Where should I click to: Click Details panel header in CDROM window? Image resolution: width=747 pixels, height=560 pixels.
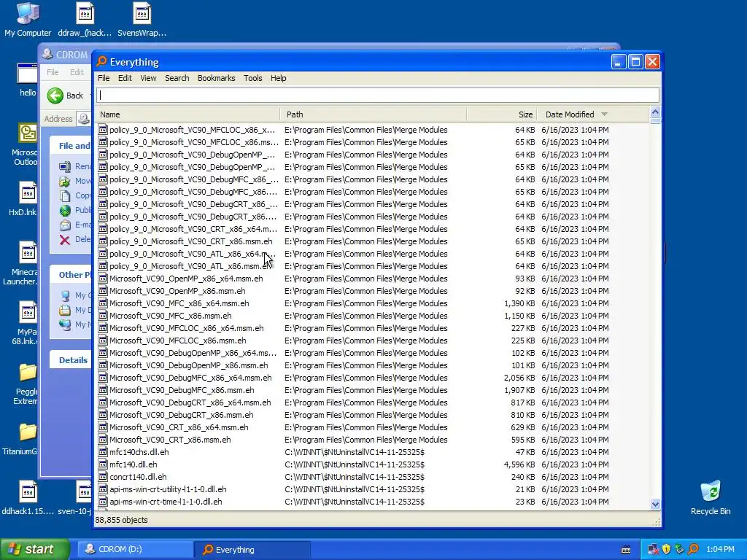click(x=71, y=360)
